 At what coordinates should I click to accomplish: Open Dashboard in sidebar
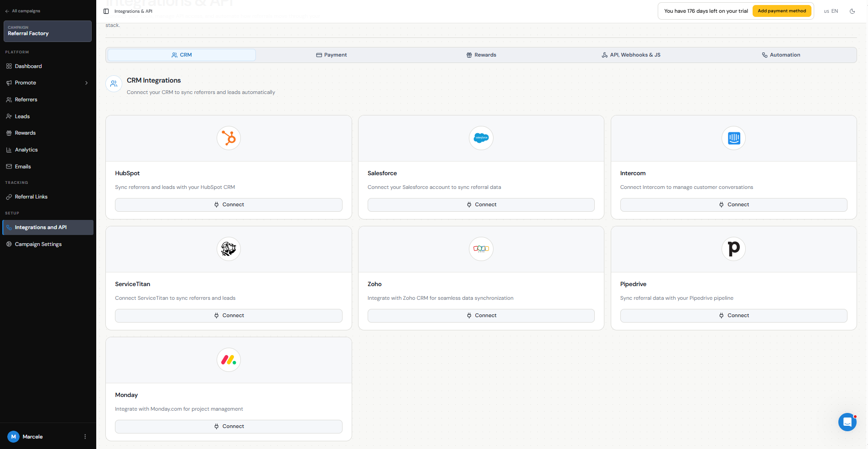[x=48, y=66]
